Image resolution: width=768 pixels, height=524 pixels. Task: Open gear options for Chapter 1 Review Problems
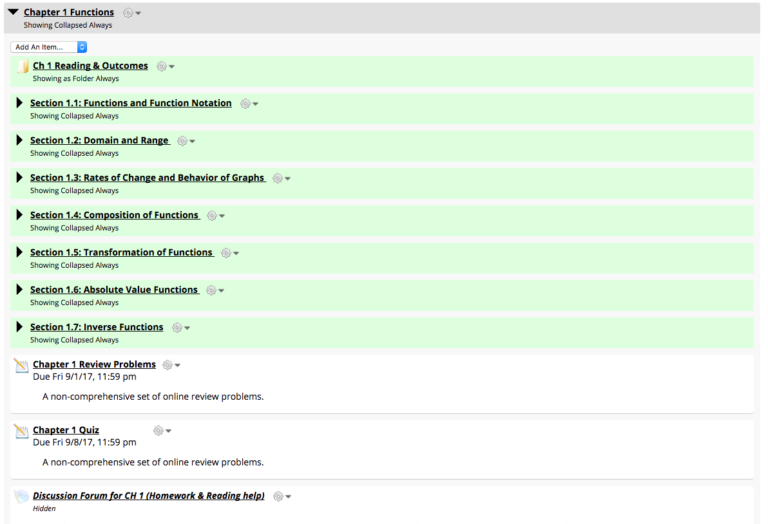coord(170,365)
